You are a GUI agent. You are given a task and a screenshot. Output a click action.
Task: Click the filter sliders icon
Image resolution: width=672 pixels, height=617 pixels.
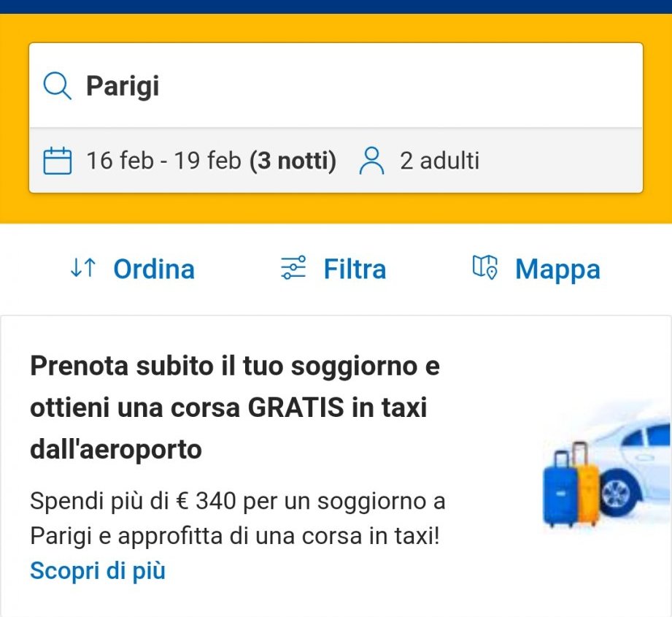(294, 269)
